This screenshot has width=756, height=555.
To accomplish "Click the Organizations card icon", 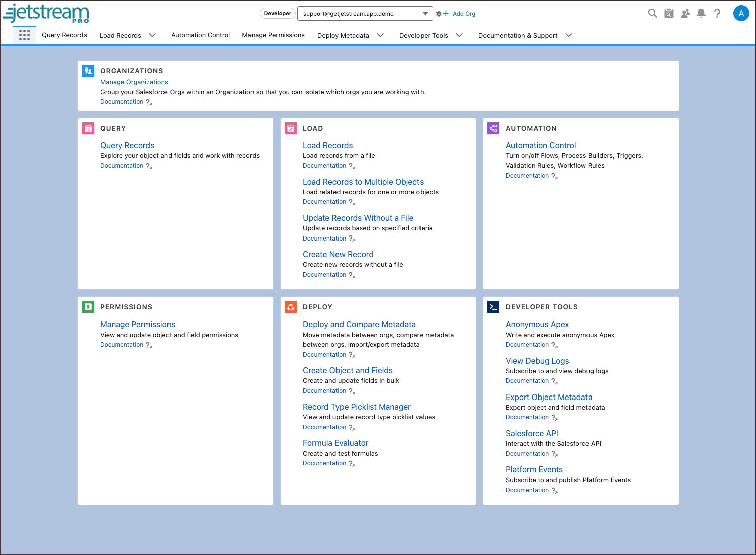I will pyautogui.click(x=88, y=71).
